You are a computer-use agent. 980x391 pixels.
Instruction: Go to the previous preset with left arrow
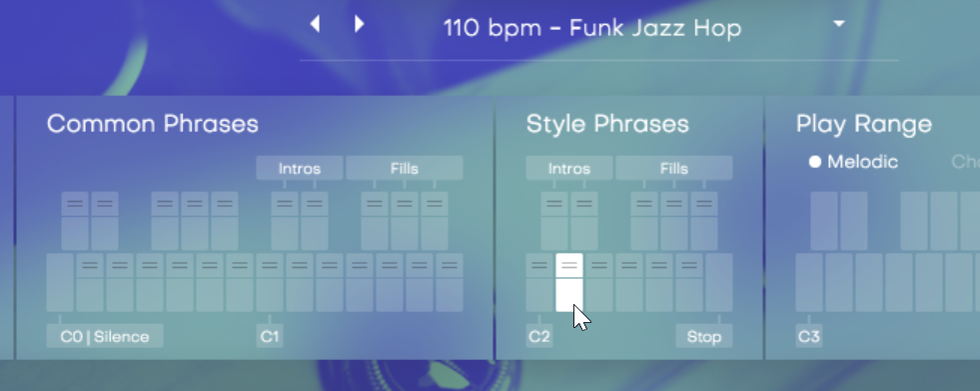315,24
